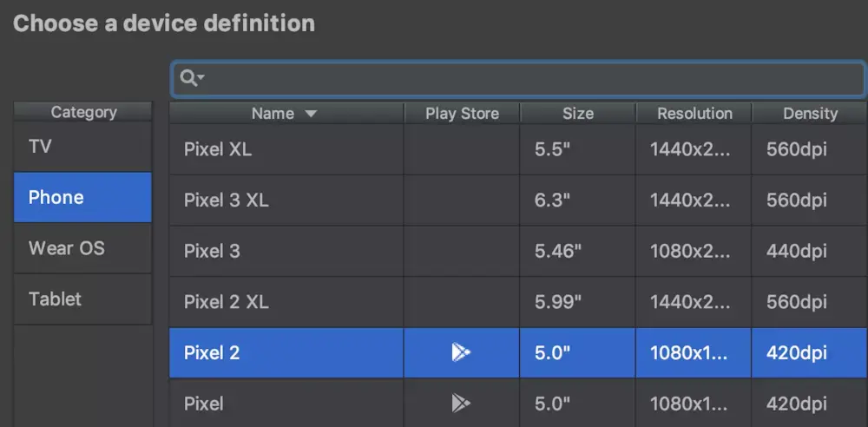This screenshot has width=868, height=427.
Task: Choose the Pixel 3 XL device
Action: click(x=227, y=200)
